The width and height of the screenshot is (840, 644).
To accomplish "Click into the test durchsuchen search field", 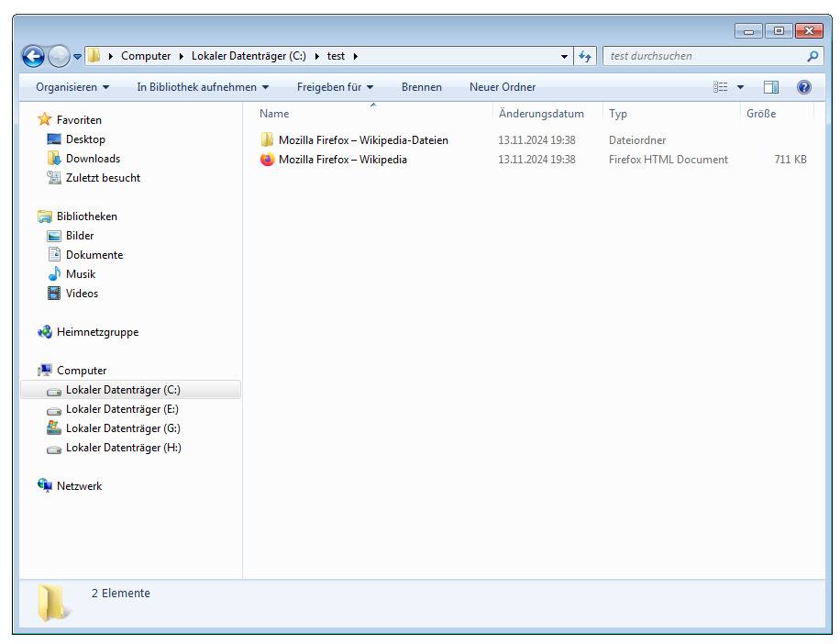I will point(702,56).
